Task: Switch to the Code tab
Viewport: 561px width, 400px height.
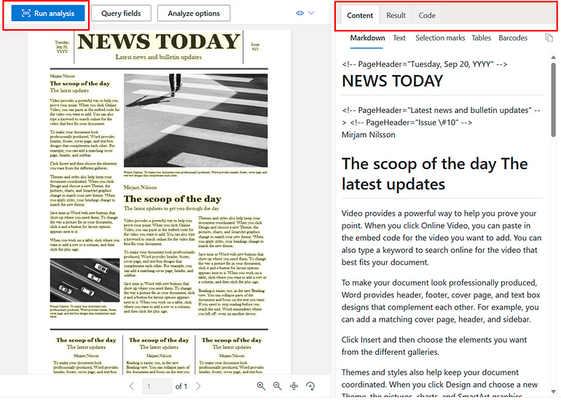Action: [427, 15]
